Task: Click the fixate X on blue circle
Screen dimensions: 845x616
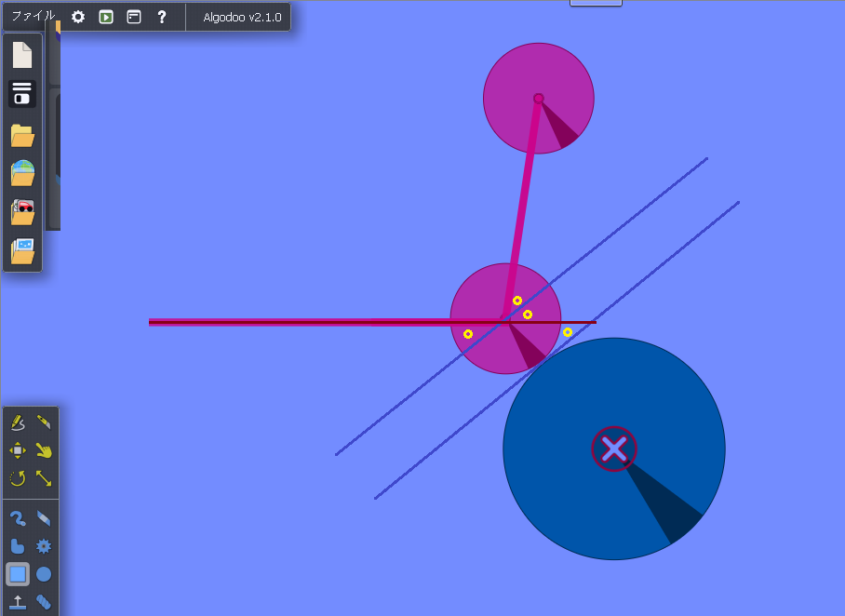Action: pyautogui.click(x=614, y=449)
